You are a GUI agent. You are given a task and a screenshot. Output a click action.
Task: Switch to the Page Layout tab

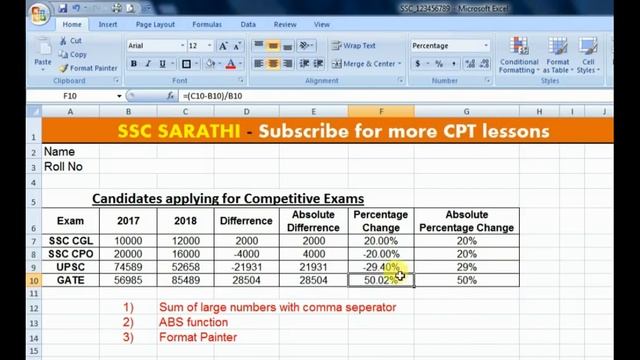[155, 24]
